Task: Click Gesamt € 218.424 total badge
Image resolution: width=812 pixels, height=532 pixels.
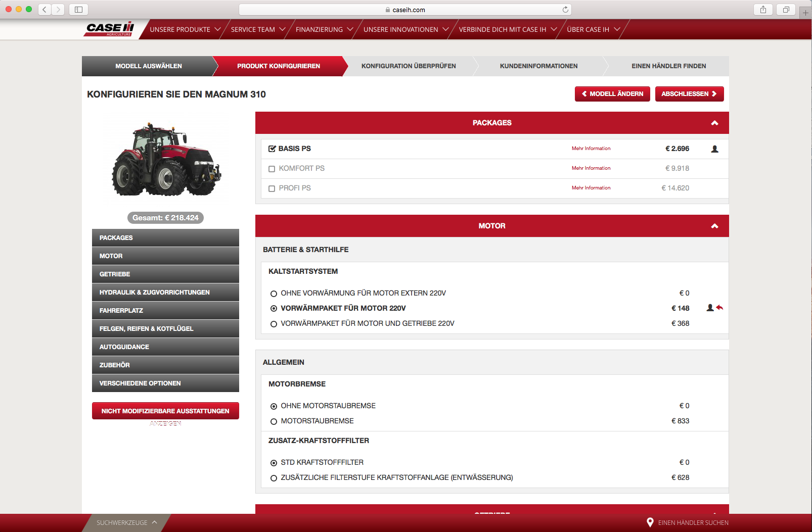Action: pos(165,218)
